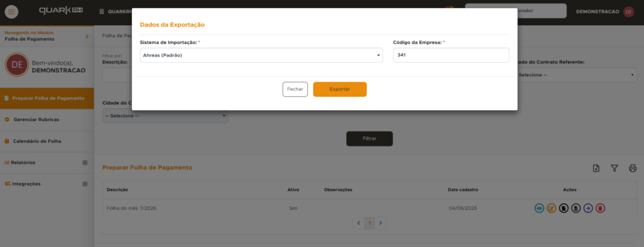The width and height of the screenshot is (644, 247).
Task: Click the Folha do mês 7/2026 cell
Action: pos(131,209)
